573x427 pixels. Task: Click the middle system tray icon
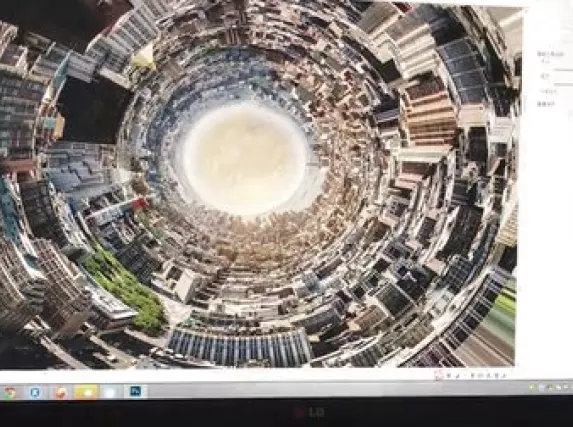550,387
